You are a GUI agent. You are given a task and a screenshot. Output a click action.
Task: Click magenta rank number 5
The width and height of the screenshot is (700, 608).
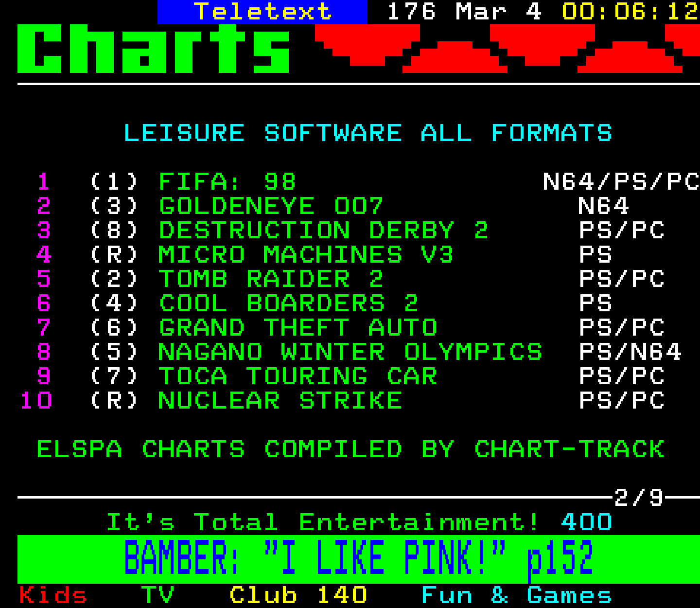(44, 279)
